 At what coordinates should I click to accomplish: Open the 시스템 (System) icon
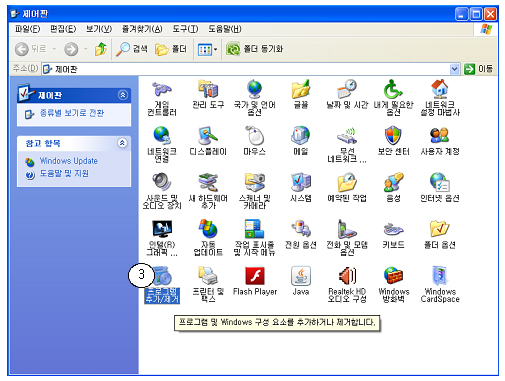coord(301,183)
